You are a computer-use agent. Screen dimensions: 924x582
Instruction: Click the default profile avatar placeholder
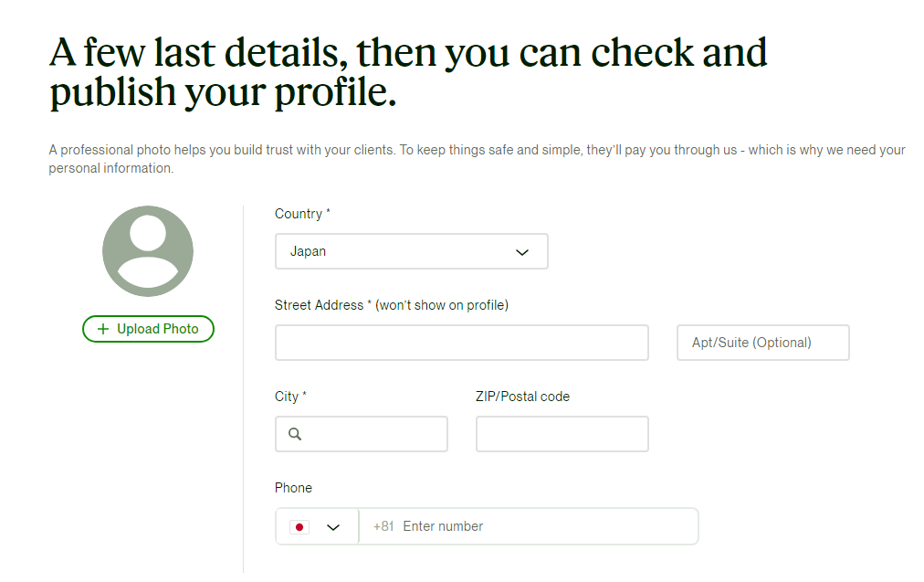[148, 251]
